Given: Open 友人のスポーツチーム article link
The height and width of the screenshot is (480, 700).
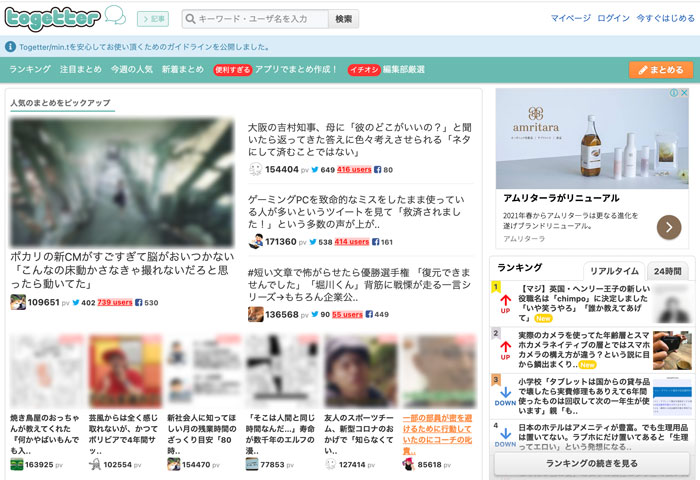Looking at the screenshot, I should tap(359, 434).
